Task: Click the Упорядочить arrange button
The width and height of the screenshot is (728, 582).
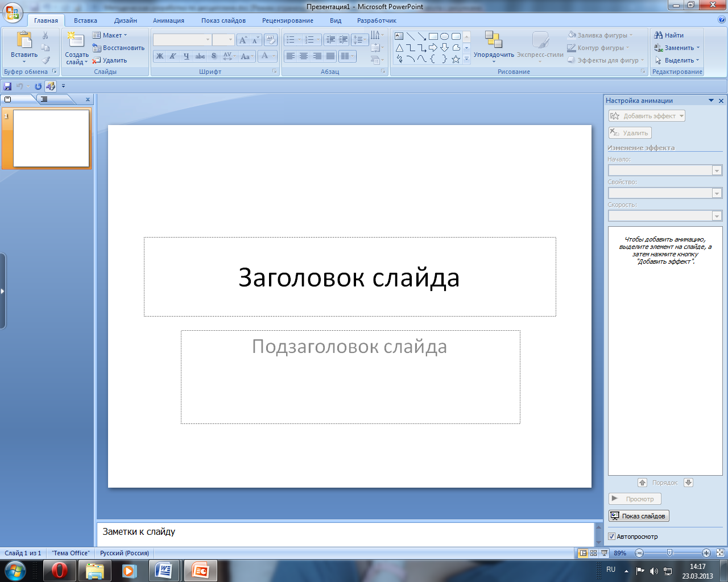Action: tap(494, 47)
